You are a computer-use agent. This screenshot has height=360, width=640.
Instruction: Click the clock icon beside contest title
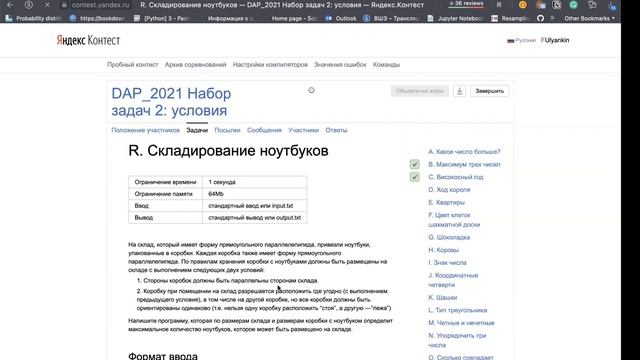(x=311, y=90)
